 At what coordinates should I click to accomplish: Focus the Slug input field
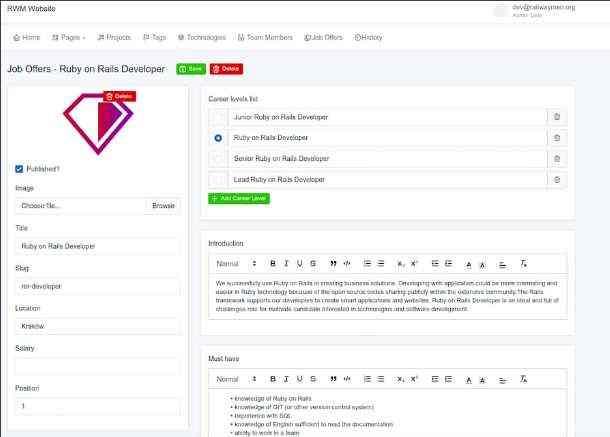pyautogui.click(x=98, y=286)
